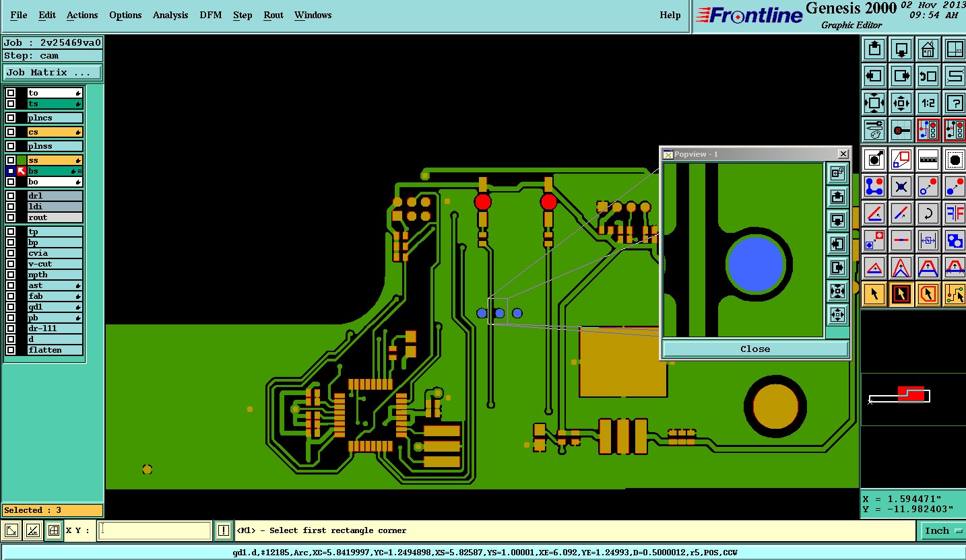
Task: Click the Close button in Popview
Action: [x=755, y=349]
